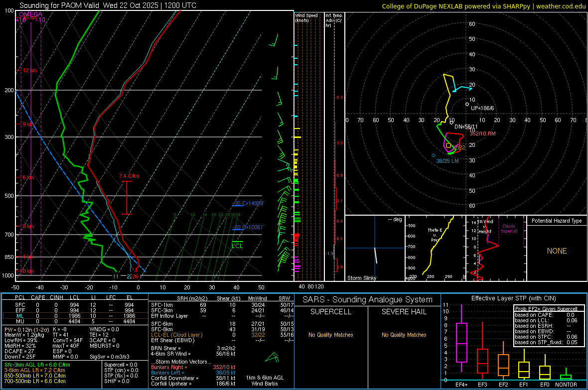Select the SFC parcel row

(75, 305)
